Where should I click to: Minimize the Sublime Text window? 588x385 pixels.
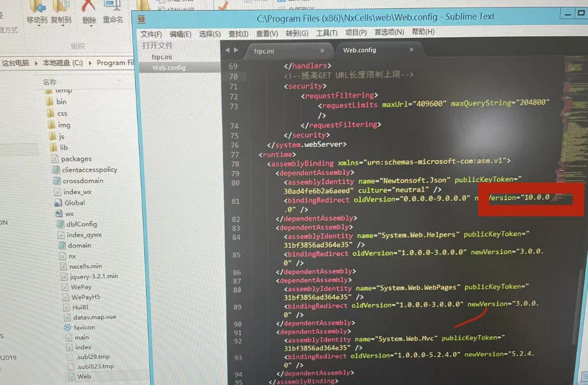coord(568,14)
